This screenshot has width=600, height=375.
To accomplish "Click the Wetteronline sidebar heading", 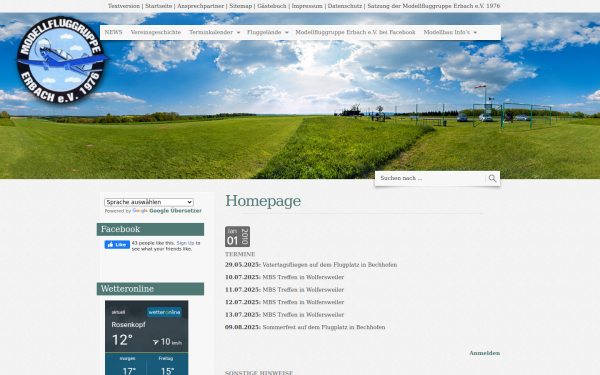I will tap(150, 289).
